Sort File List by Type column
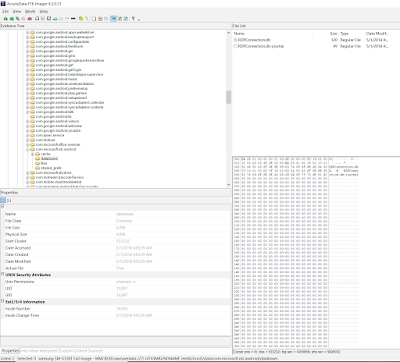 tap(351, 33)
